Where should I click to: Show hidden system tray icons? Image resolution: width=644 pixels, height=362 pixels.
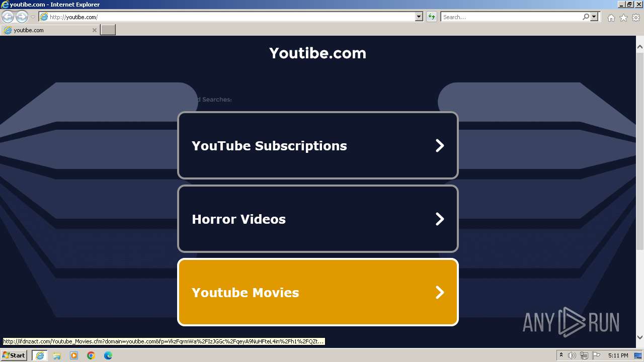pos(561,355)
